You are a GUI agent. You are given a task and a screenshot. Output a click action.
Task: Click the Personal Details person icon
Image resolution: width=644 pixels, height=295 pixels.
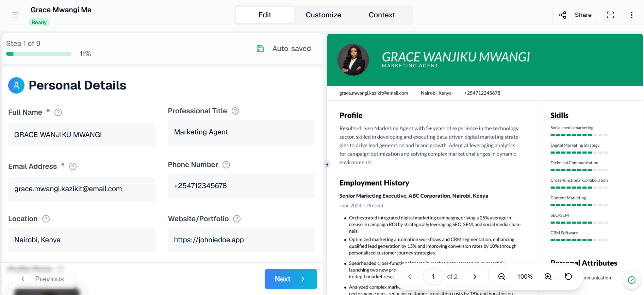(x=16, y=85)
